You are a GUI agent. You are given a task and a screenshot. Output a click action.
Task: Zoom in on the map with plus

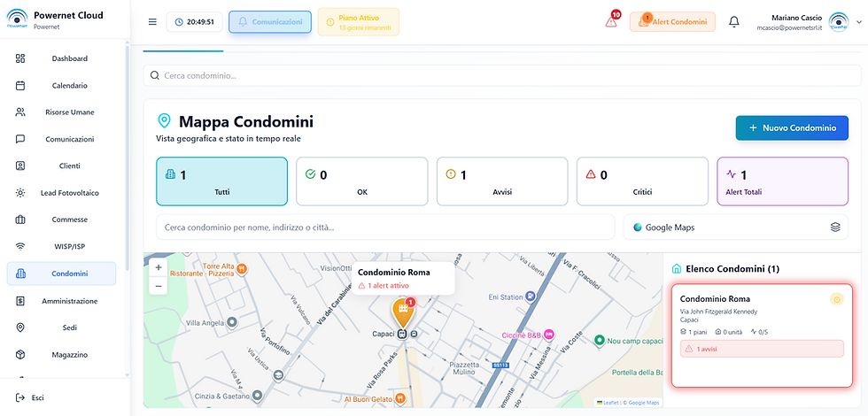159,267
